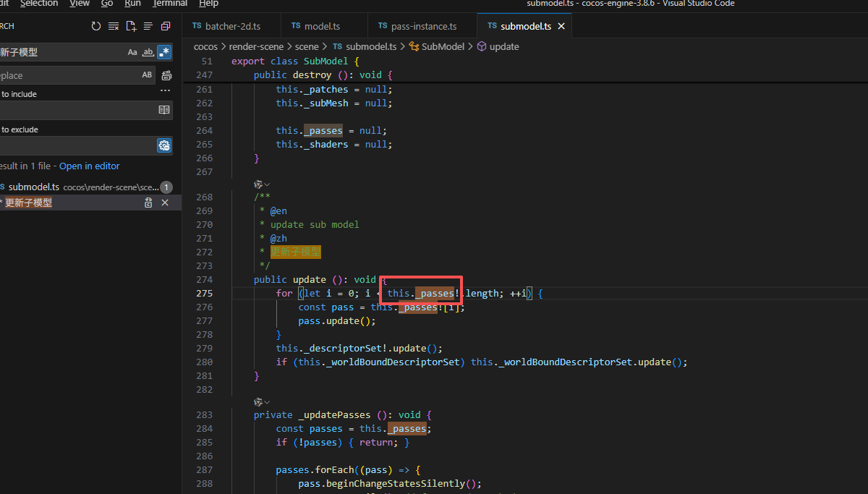The height and width of the screenshot is (494, 868).
Task: Click replace icon on 更新子模型 match
Action: click(148, 203)
